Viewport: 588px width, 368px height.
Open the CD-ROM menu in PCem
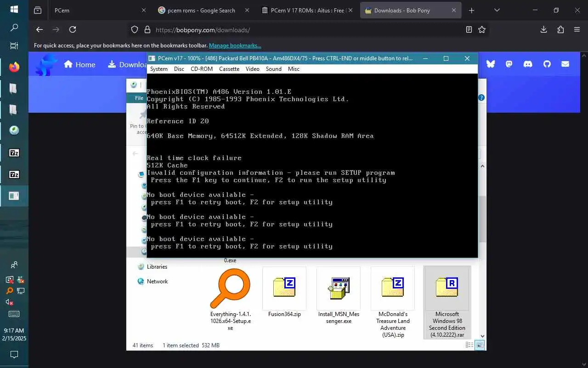coord(202,69)
